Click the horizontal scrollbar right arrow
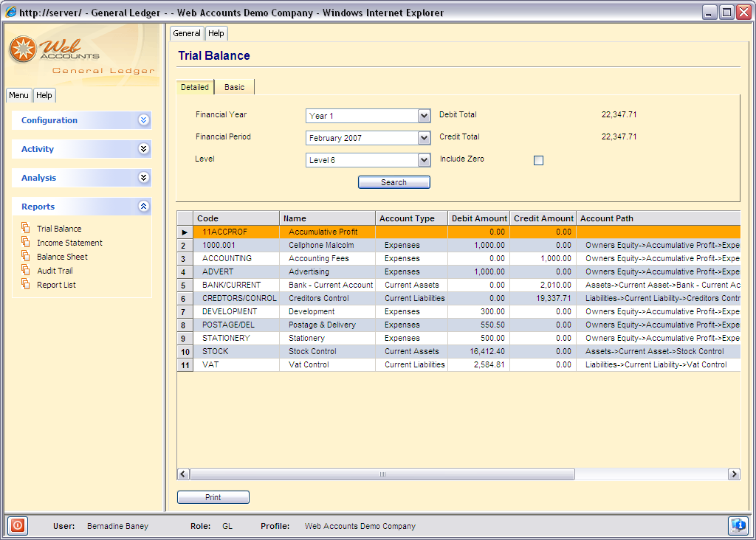 734,474
